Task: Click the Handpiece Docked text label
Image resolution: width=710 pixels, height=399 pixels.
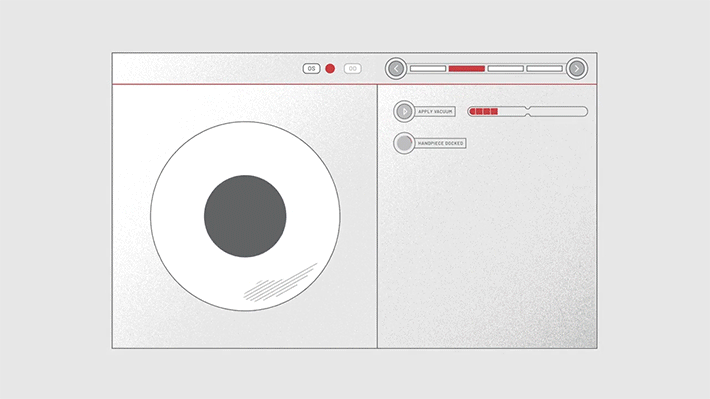Action: (441, 143)
